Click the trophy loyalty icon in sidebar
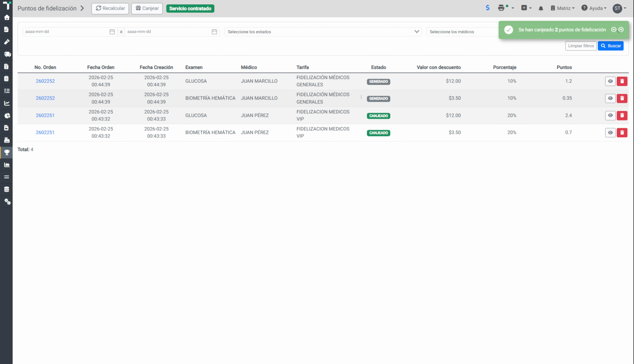 (7, 153)
